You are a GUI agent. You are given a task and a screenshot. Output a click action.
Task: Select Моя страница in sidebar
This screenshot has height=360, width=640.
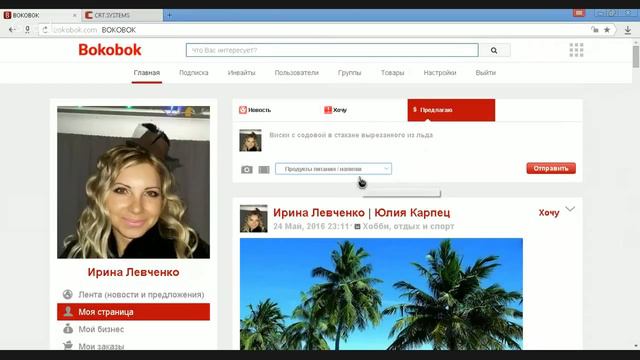pos(133,312)
